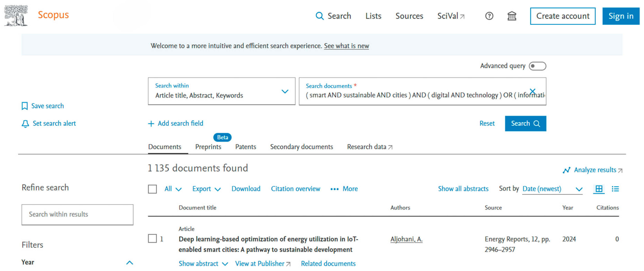The image size is (644, 271).
Task: Open the Patents tab
Action: coord(245,147)
